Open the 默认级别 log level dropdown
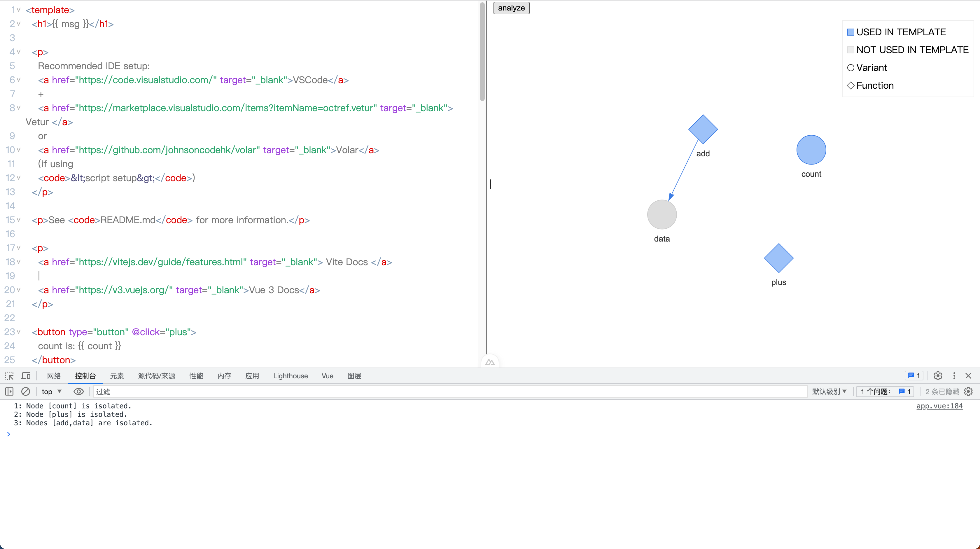The width and height of the screenshot is (980, 549). 829,391
